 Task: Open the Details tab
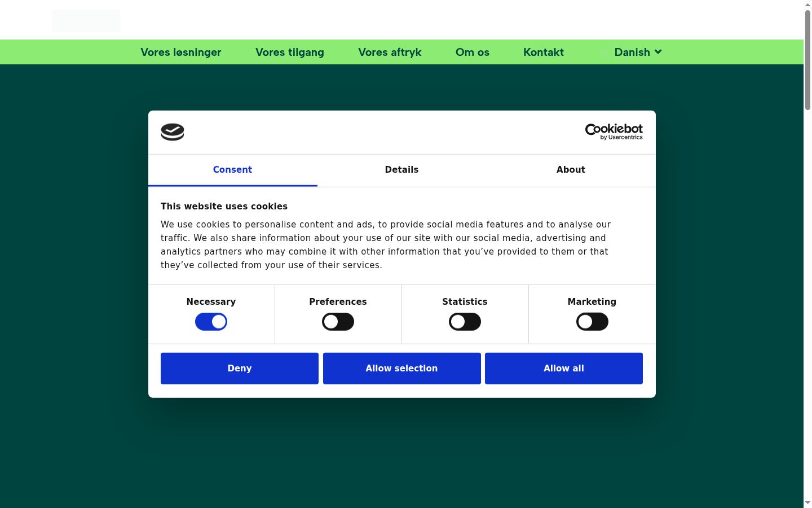coord(401,170)
